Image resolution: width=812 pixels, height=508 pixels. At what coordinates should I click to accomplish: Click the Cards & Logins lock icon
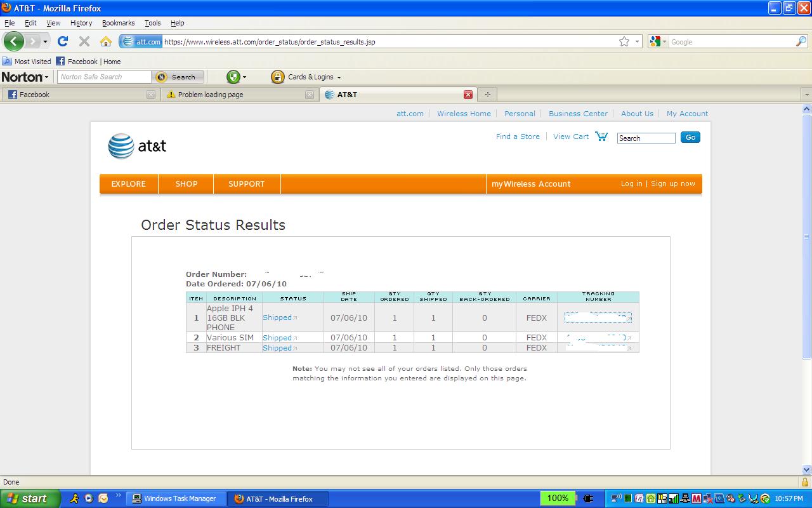[x=277, y=77]
